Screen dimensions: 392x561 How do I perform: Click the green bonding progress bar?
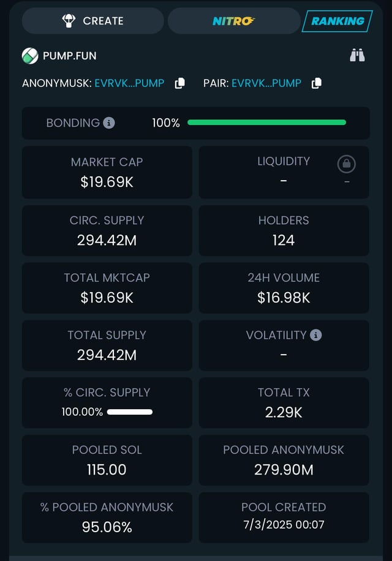pyautogui.click(x=266, y=122)
